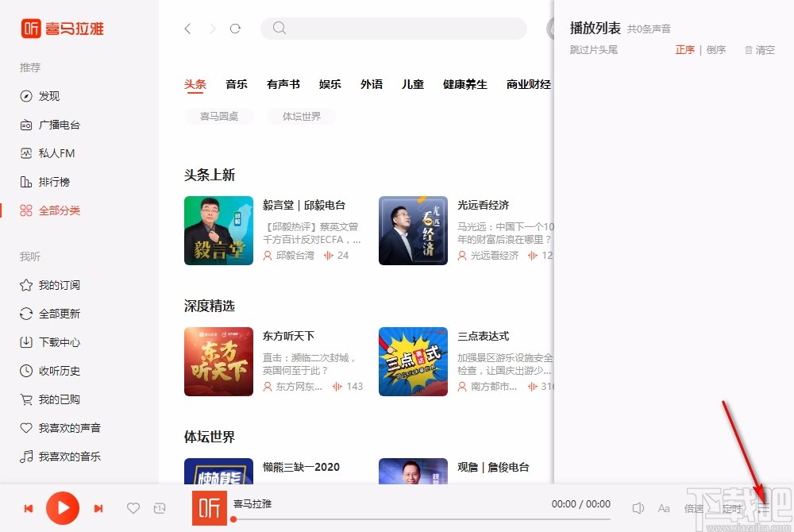Click the speaker volume icon in the player

[638, 508]
